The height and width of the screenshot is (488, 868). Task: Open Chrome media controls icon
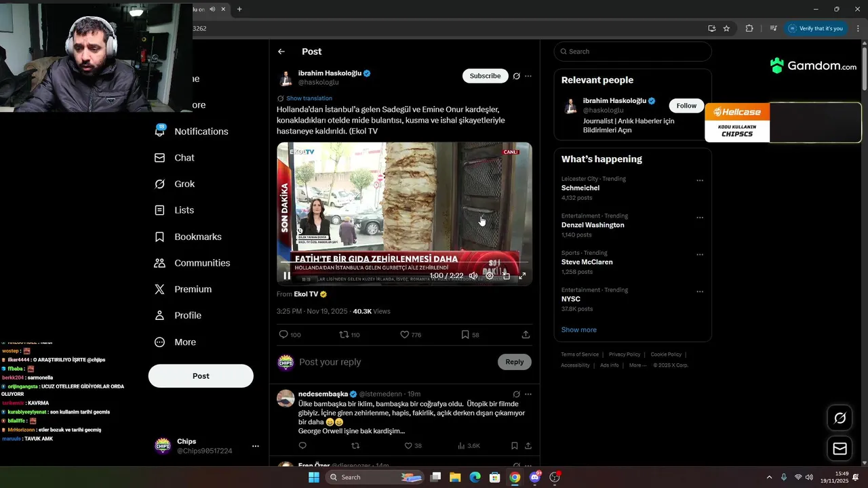pos(773,28)
